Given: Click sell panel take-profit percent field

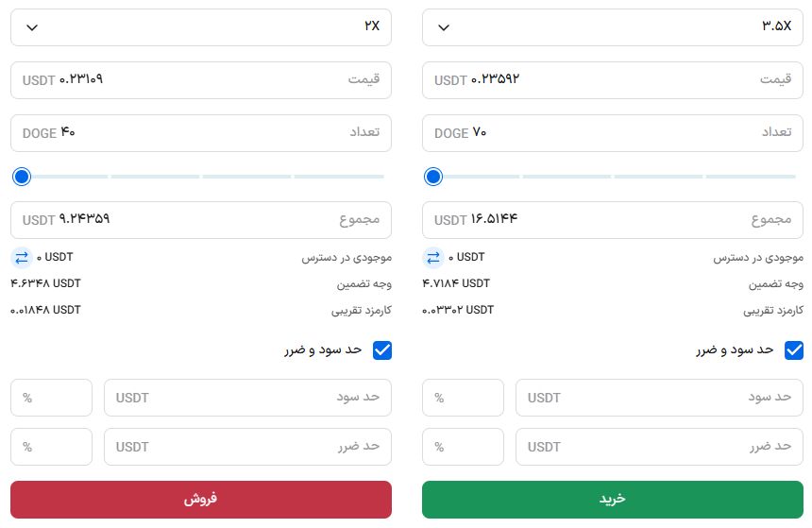Looking at the screenshot, I should tap(51, 398).
